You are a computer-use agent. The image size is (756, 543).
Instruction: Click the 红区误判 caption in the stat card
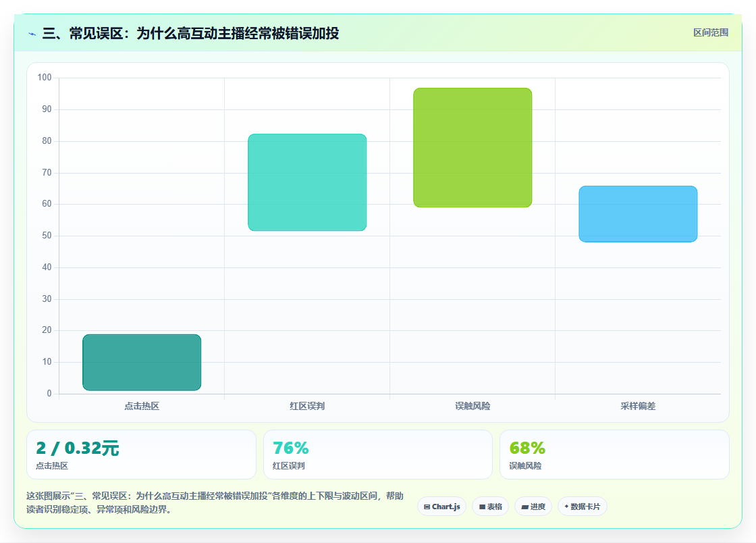tap(288, 466)
